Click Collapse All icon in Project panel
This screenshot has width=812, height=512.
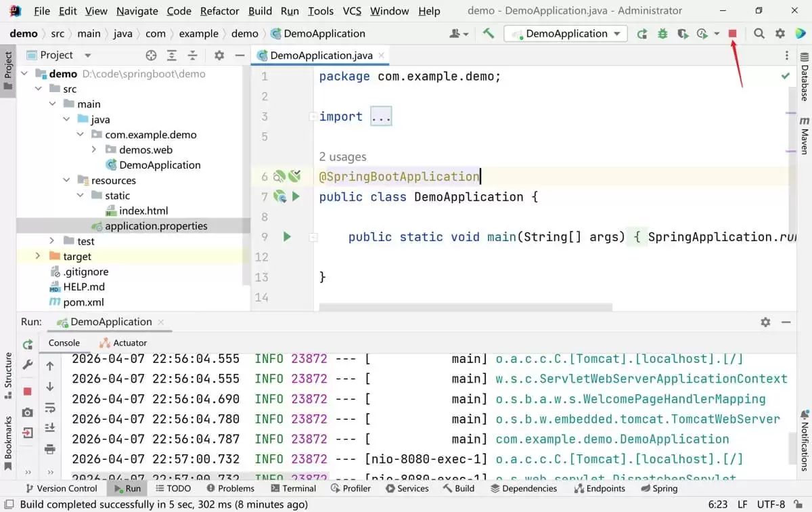(x=193, y=56)
